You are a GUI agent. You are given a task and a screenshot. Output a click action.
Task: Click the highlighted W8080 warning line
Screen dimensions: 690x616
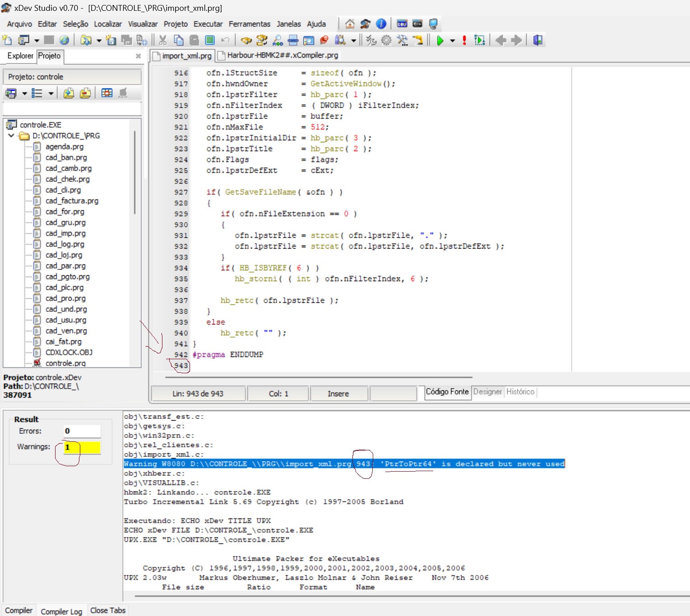coord(344,464)
